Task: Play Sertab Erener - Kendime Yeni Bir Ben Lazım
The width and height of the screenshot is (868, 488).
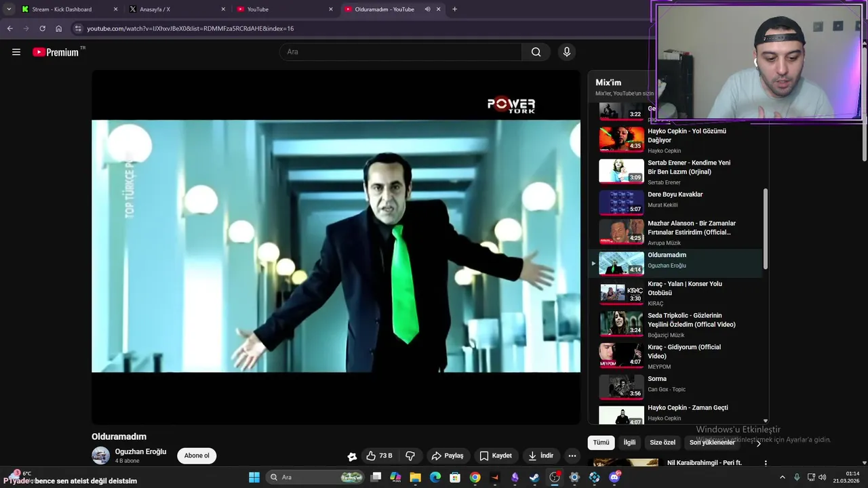Action: click(x=675, y=172)
